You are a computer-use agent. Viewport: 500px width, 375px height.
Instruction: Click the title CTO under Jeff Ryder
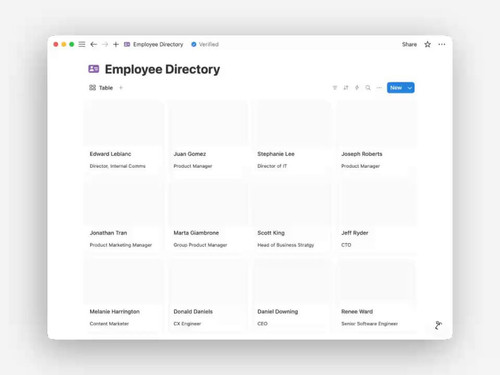pyautogui.click(x=346, y=245)
